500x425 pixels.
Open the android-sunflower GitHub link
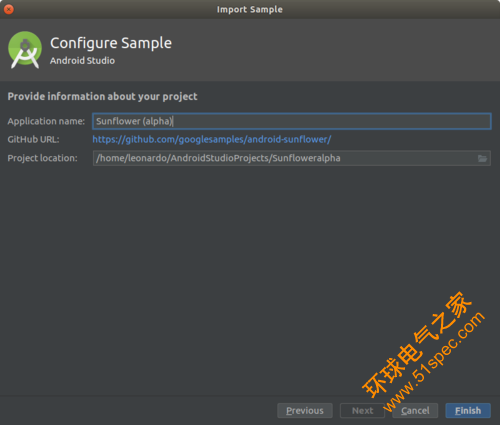(x=212, y=139)
